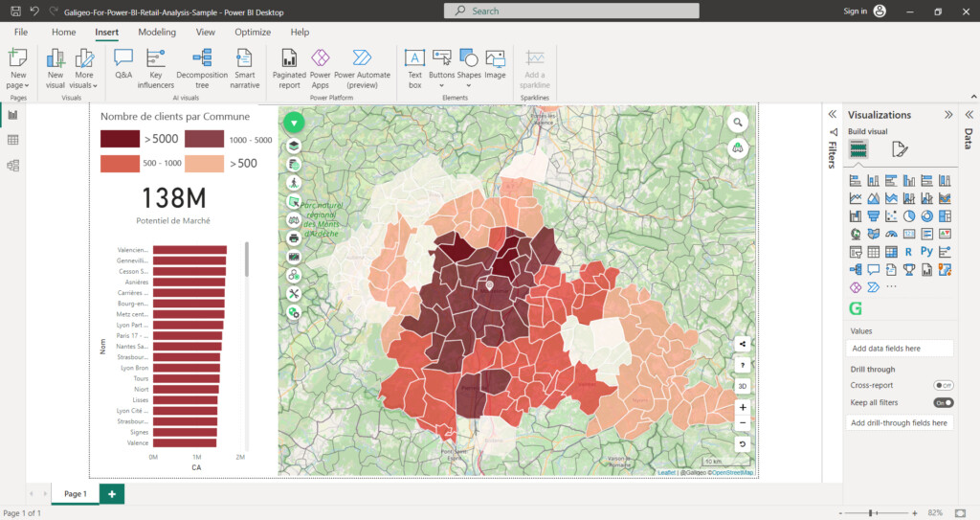980x520 pixels.
Task: Select the Galigeo visual icon in Visualizations
Action: [856, 308]
